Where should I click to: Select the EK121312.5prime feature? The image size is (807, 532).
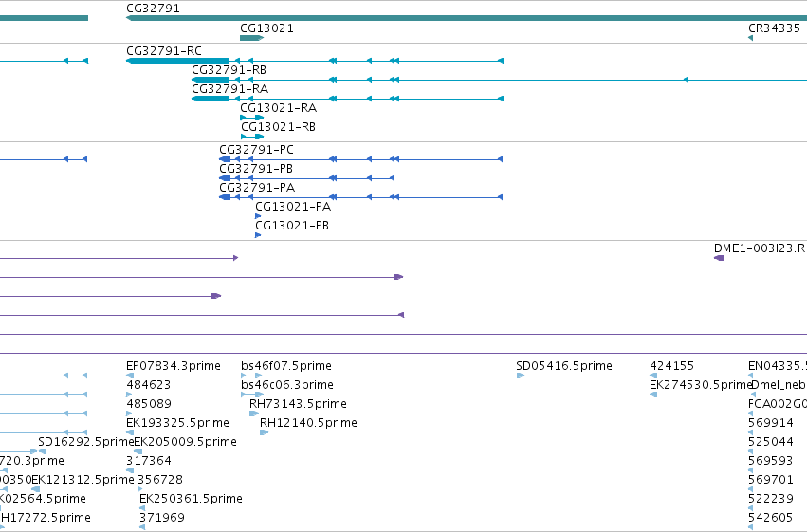coord(83,480)
